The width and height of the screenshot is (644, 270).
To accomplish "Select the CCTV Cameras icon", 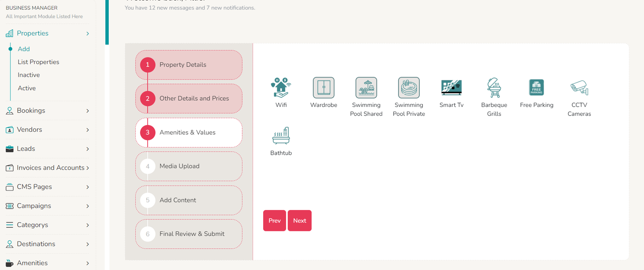I will coord(579,88).
